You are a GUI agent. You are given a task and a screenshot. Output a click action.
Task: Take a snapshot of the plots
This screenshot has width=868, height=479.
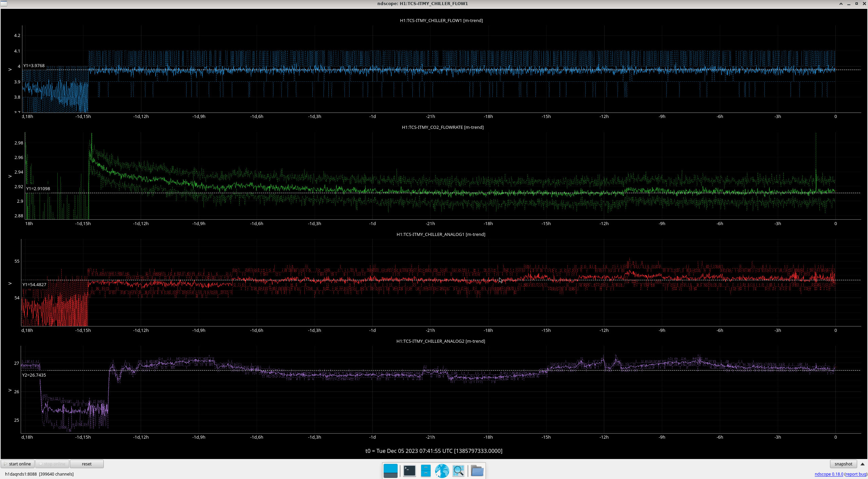point(843,464)
